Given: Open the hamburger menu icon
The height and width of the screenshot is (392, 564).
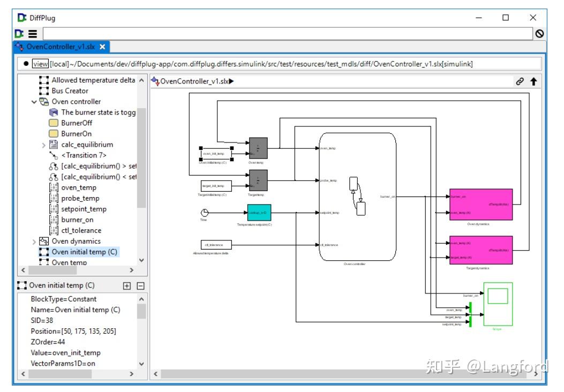Looking at the screenshot, I should [33, 34].
